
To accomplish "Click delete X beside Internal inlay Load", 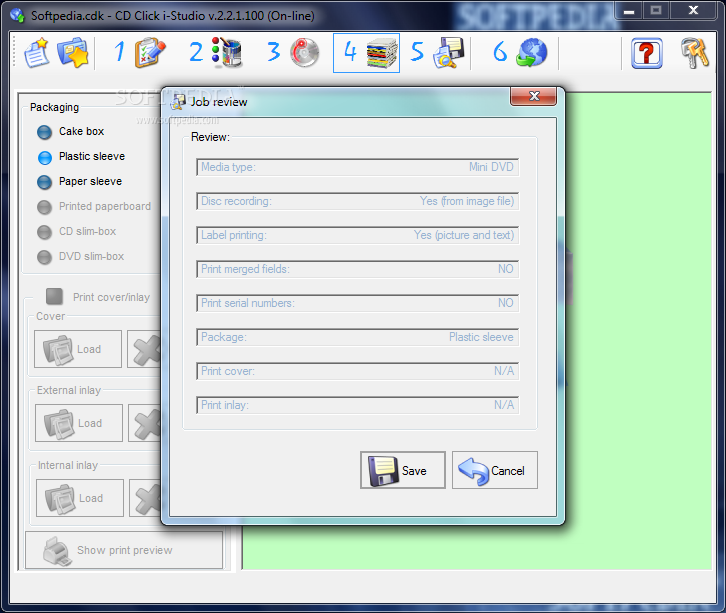I will point(146,498).
